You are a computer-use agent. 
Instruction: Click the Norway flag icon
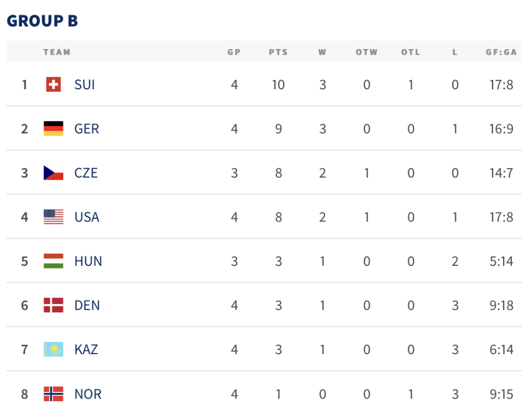pyautogui.click(x=53, y=394)
